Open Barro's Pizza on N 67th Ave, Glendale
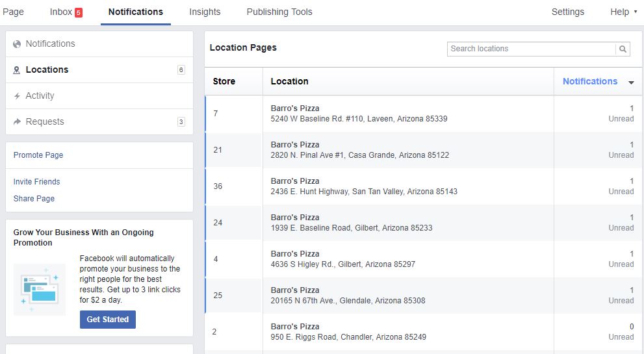Image resolution: width=644 pixels, height=354 pixels. pos(295,290)
